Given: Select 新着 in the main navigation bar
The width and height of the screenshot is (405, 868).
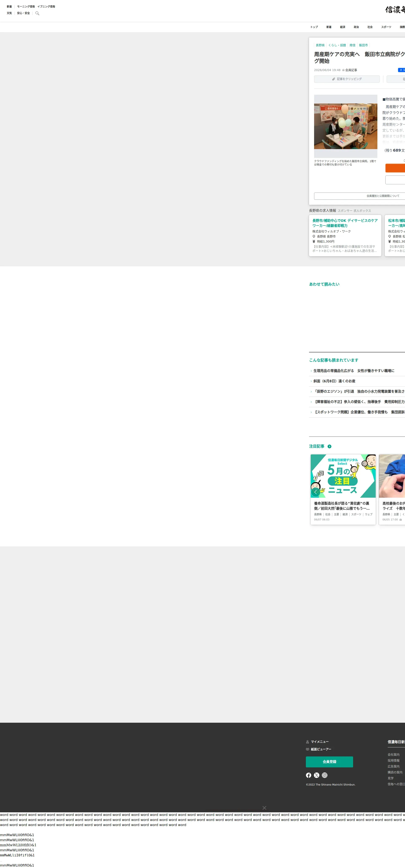Looking at the screenshot, I should point(329,27).
